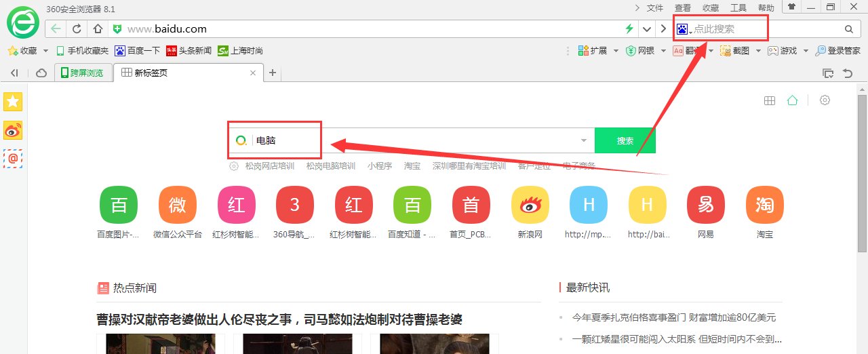Screen dimensions: 868x354
Task: Open the @ mail sidebar icon
Action: [13, 159]
